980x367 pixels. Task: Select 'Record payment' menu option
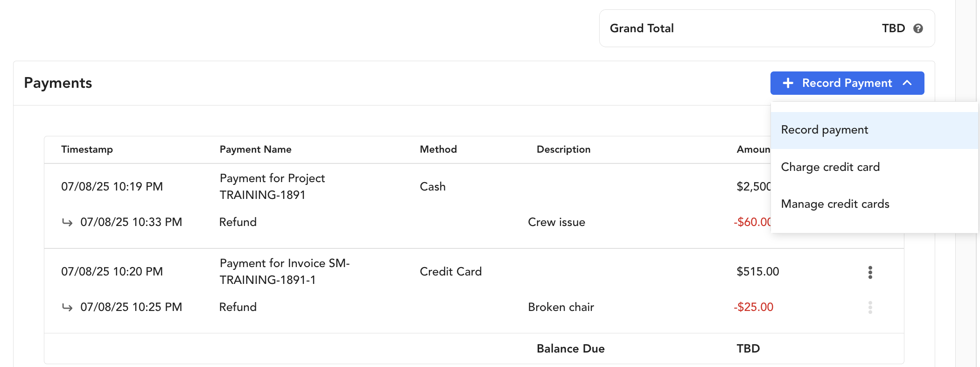825,130
